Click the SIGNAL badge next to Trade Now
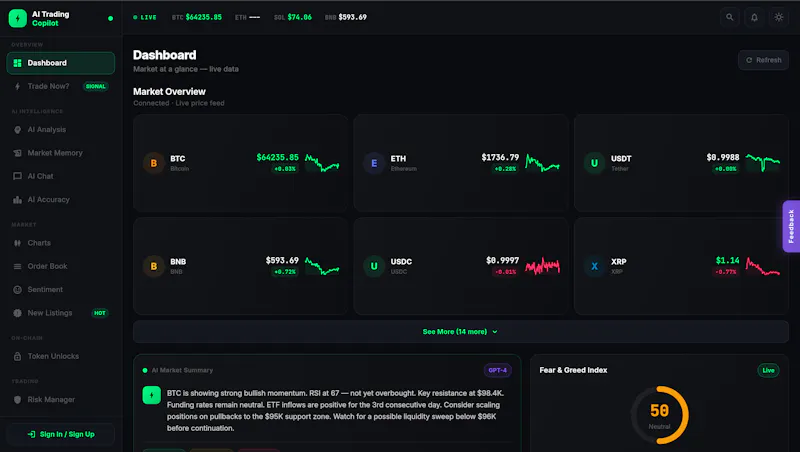This screenshot has width=800, height=452. tap(95, 86)
